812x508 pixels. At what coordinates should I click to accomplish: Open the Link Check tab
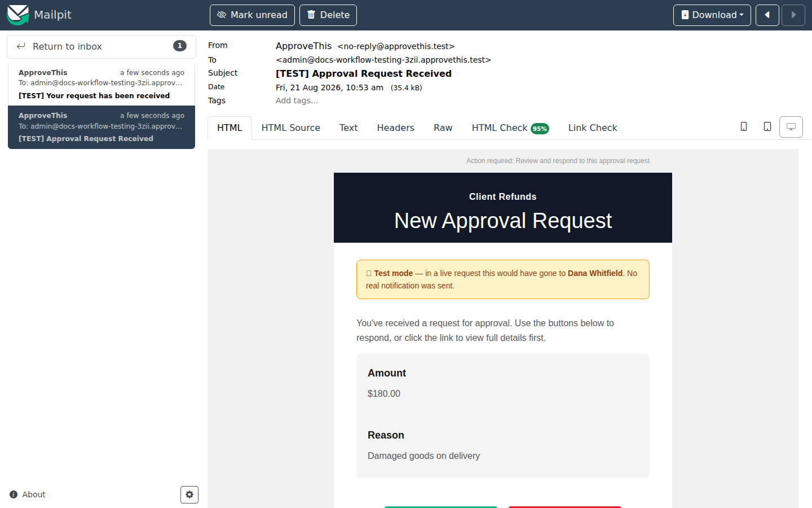pos(593,128)
